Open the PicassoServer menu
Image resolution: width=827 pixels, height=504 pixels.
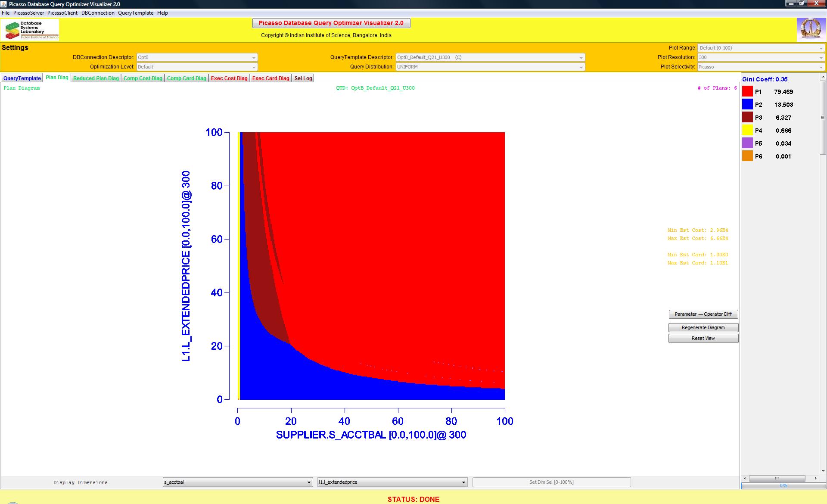tap(28, 13)
